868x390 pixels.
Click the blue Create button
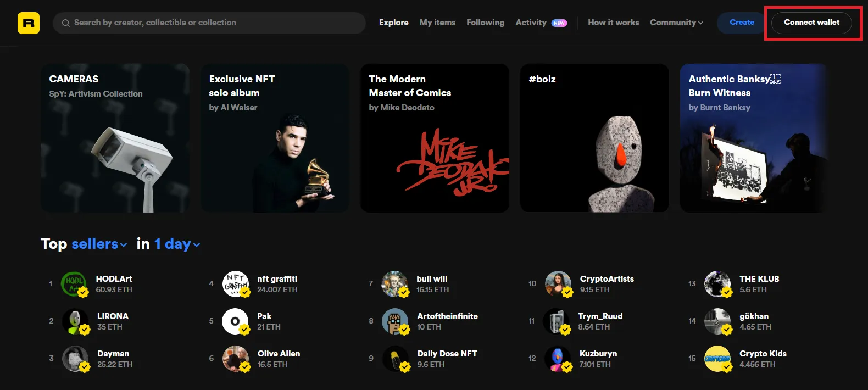click(x=742, y=23)
